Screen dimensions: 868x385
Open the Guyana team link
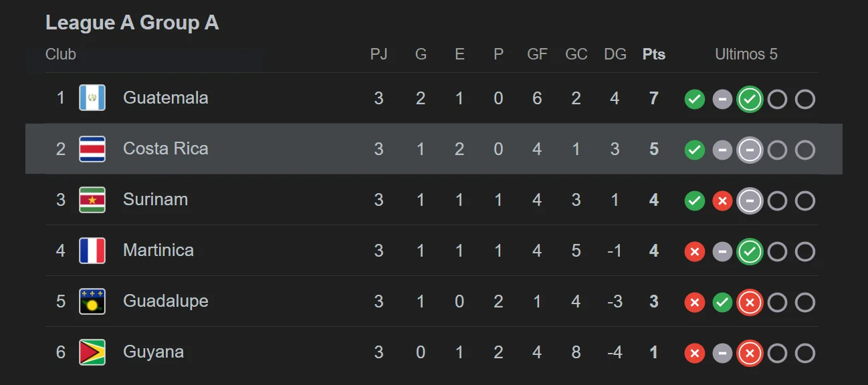tap(153, 352)
